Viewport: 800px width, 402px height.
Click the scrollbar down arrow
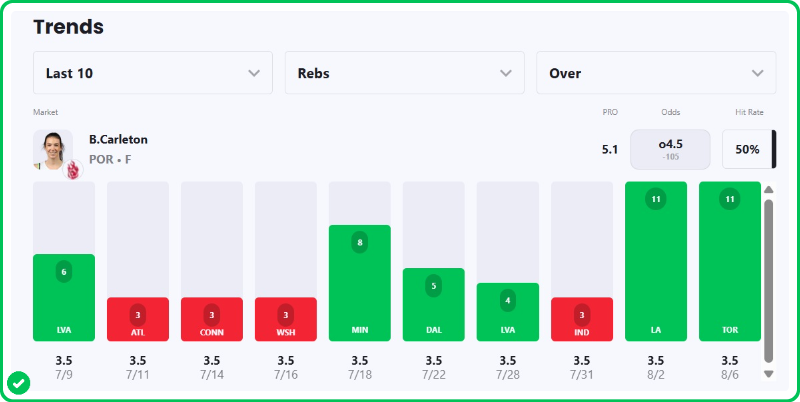(x=769, y=374)
